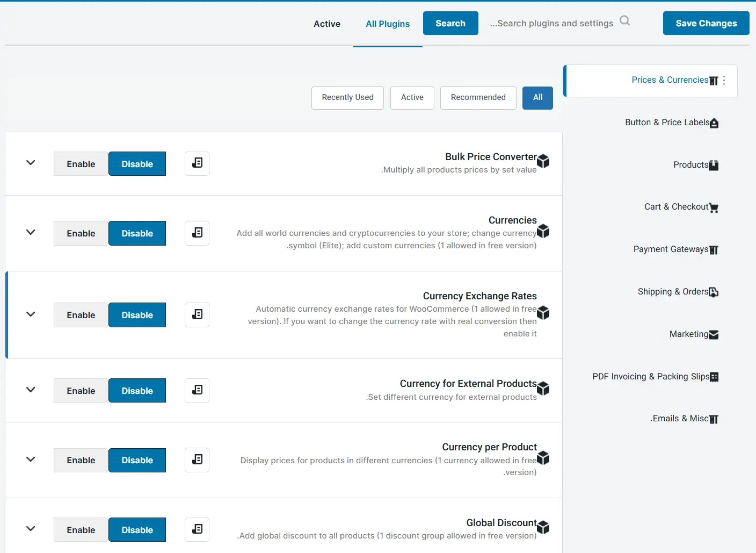Click the Marketing envelope icon
This screenshot has height=553, width=756.
click(x=714, y=335)
